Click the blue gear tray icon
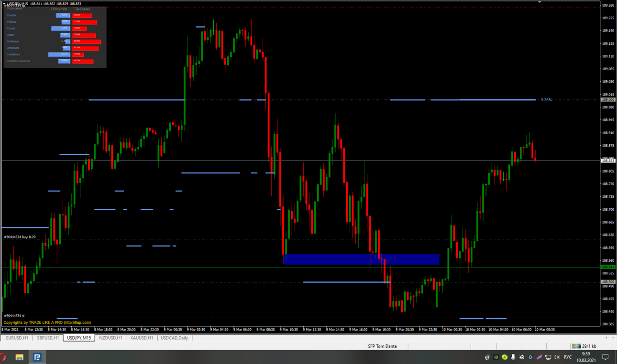 coord(530,357)
